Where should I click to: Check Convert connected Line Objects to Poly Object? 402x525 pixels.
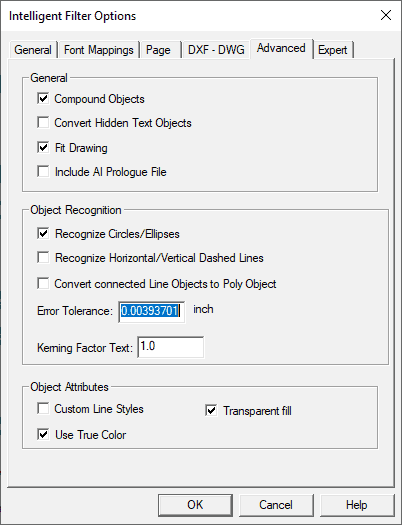(x=43, y=283)
